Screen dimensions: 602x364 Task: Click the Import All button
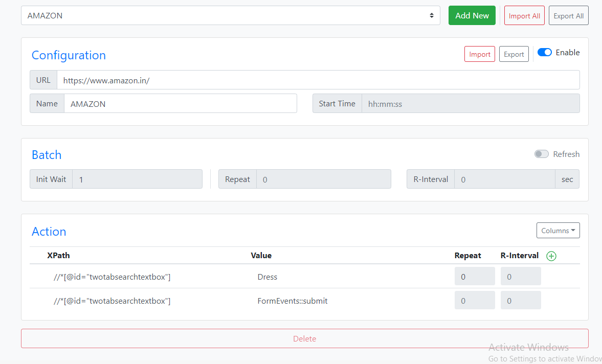pos(524,15)
